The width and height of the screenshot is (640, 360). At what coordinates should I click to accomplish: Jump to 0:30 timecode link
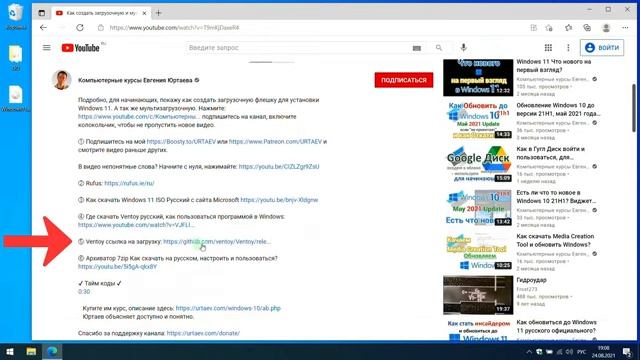pos(84,291)
